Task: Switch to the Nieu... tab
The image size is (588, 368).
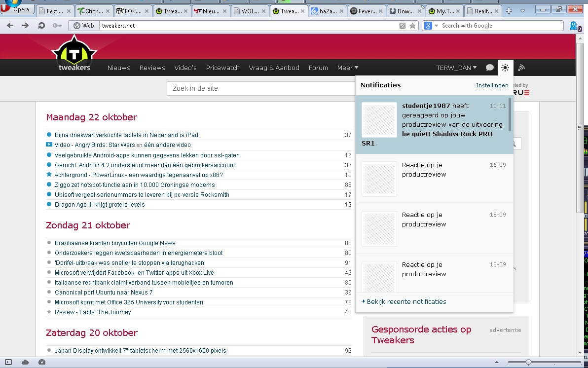Action: tap(211, 11)
